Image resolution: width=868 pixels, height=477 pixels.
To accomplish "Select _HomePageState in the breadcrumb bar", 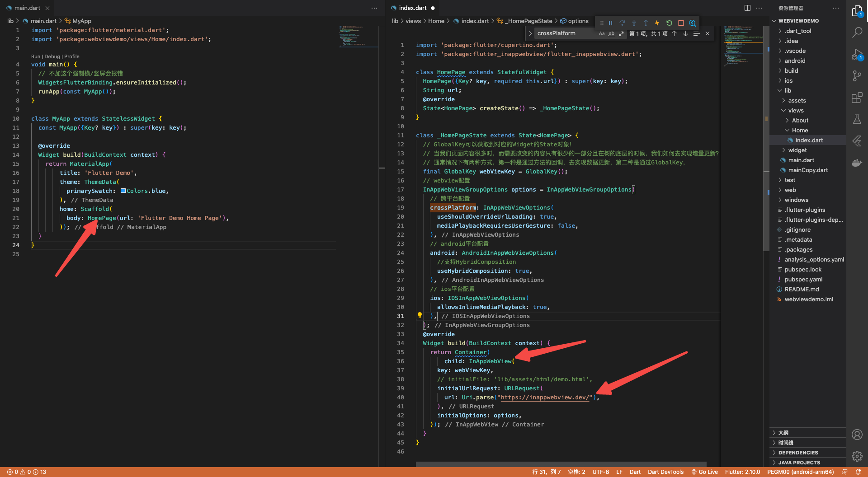I will coord(528,21).
